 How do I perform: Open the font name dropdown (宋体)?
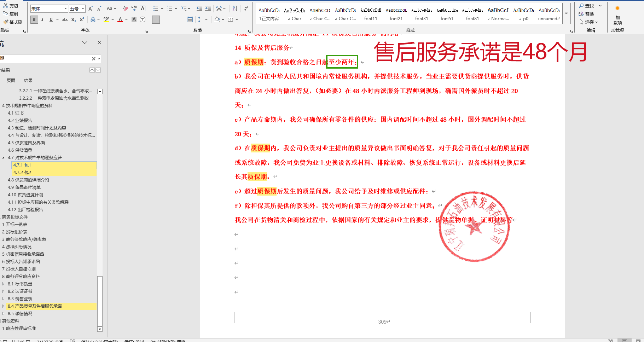coord(66,8)
